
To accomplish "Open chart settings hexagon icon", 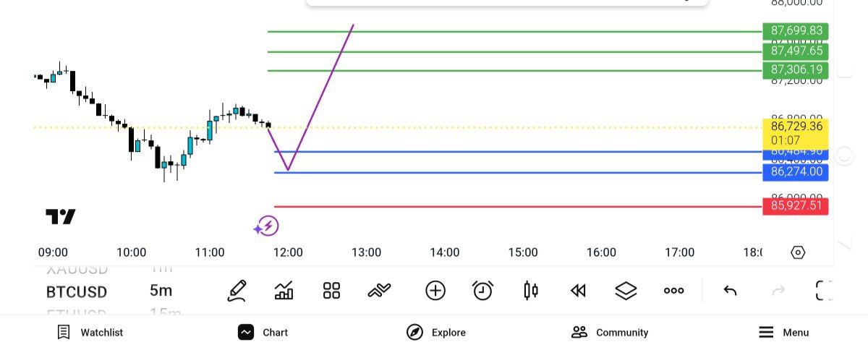I will [x=798, y=252].
